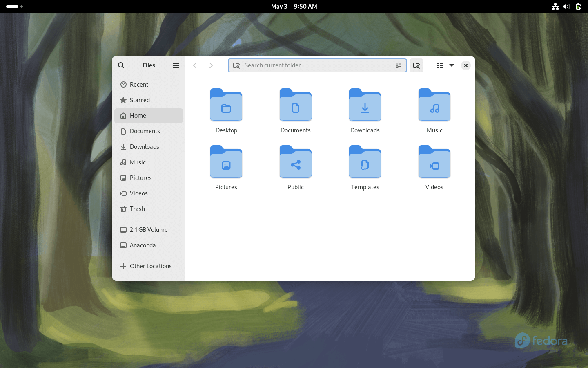Open Other Locations at the sidebar bottom

(150, 266)
